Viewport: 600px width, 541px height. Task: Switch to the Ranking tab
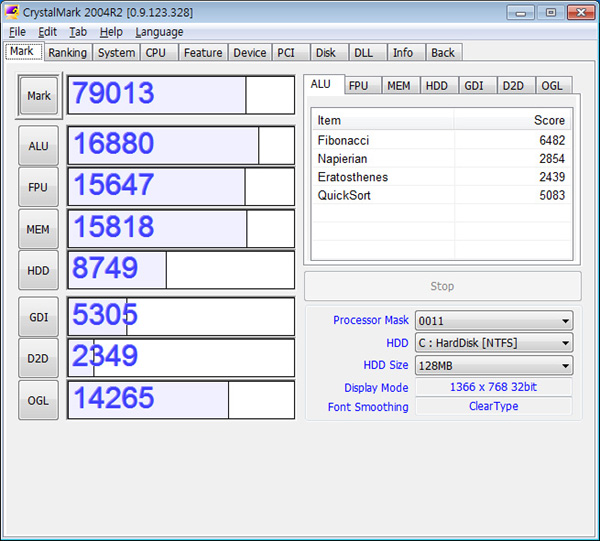coord(67,53)
